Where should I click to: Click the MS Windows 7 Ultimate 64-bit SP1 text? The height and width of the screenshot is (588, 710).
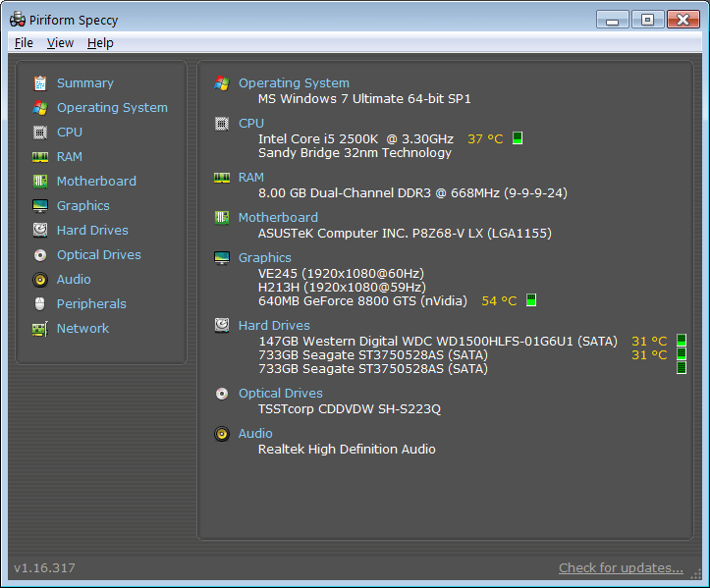364,99
